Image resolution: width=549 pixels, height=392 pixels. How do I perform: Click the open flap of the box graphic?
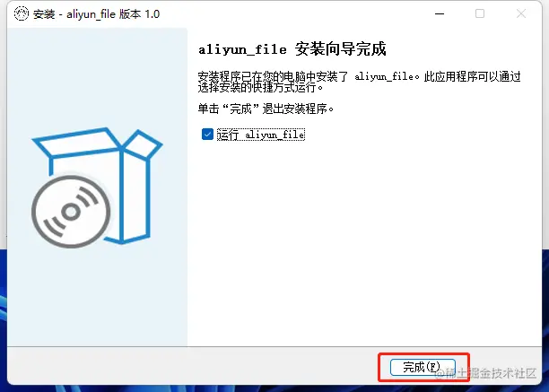(143, 144)
